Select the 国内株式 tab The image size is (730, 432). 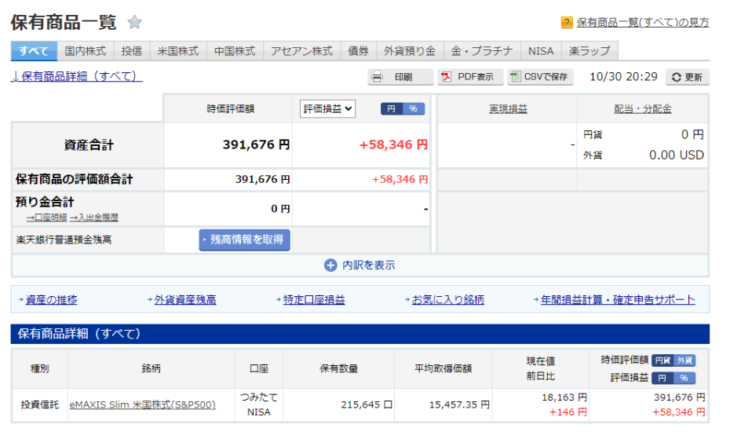86,50
